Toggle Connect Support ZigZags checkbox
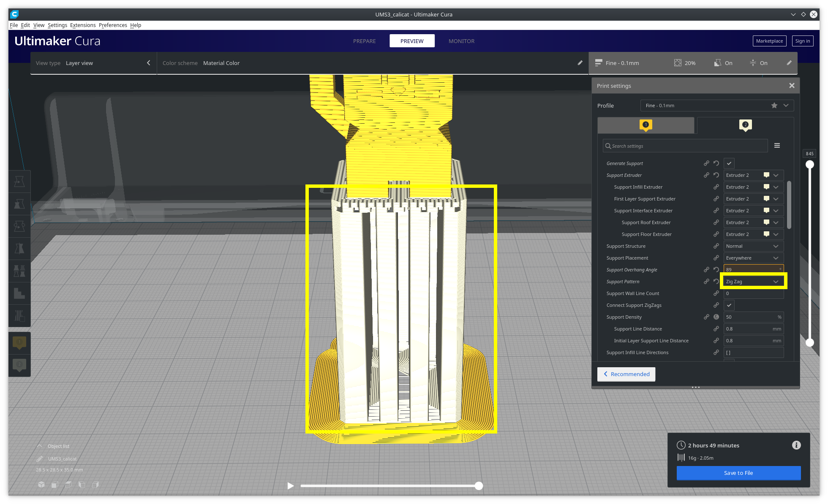 tap(729, 305)
